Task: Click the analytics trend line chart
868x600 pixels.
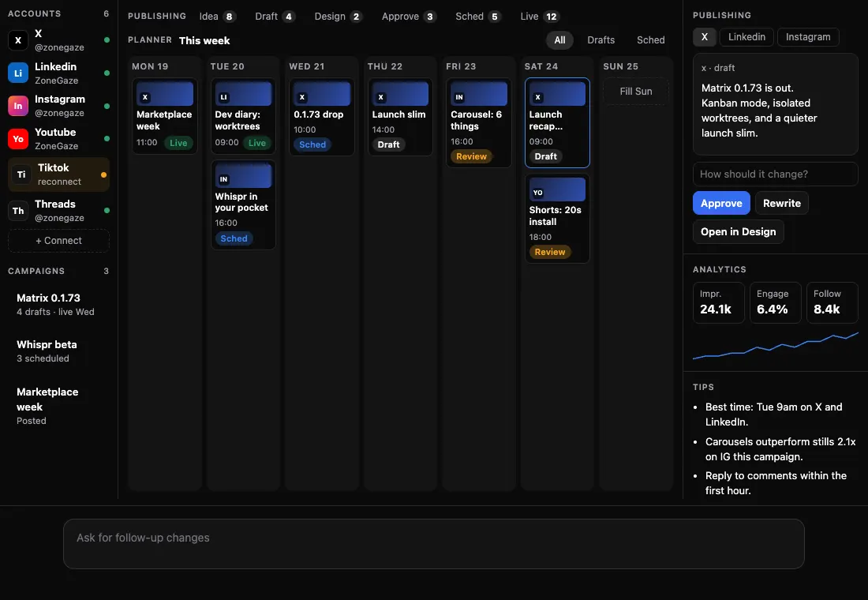Action: [776, 346]
